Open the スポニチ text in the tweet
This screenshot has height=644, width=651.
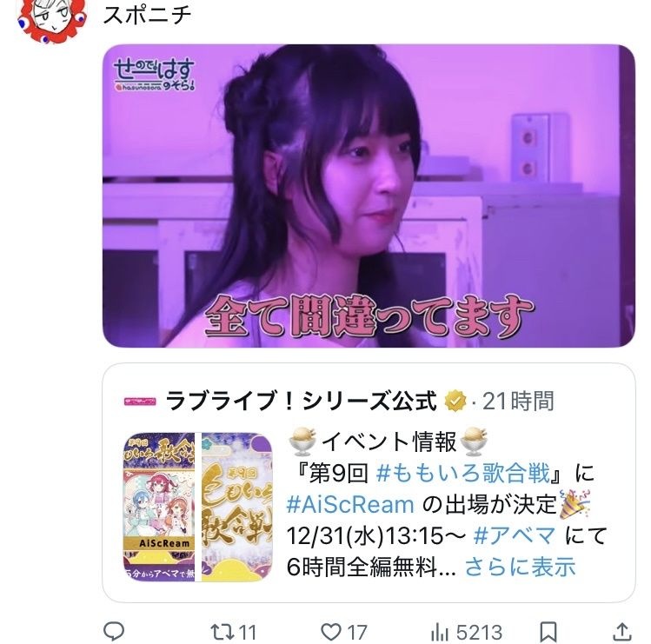(x=147, y=14)
